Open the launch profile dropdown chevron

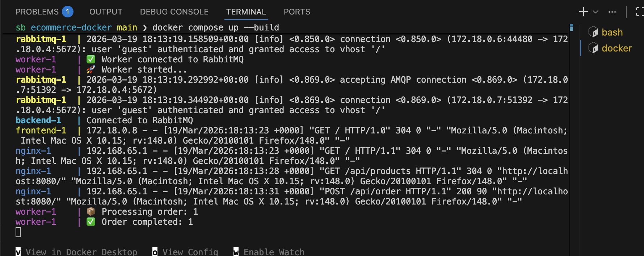(595, 12)
